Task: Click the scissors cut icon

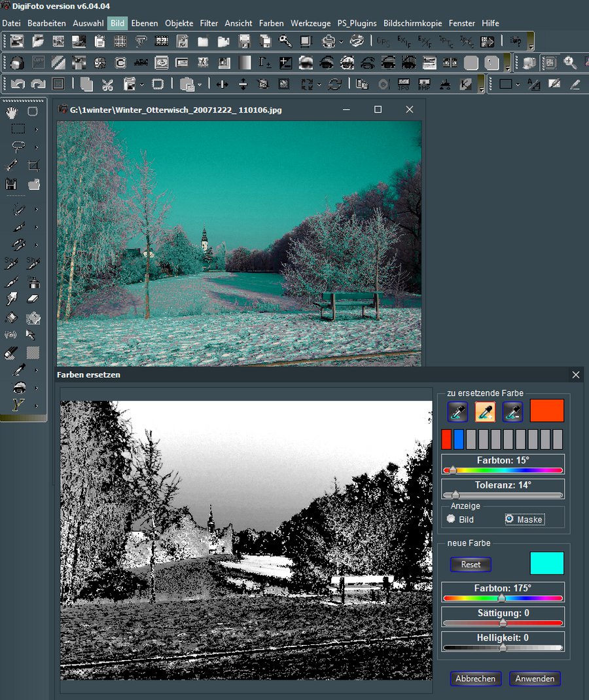Action: pos(108,84)
